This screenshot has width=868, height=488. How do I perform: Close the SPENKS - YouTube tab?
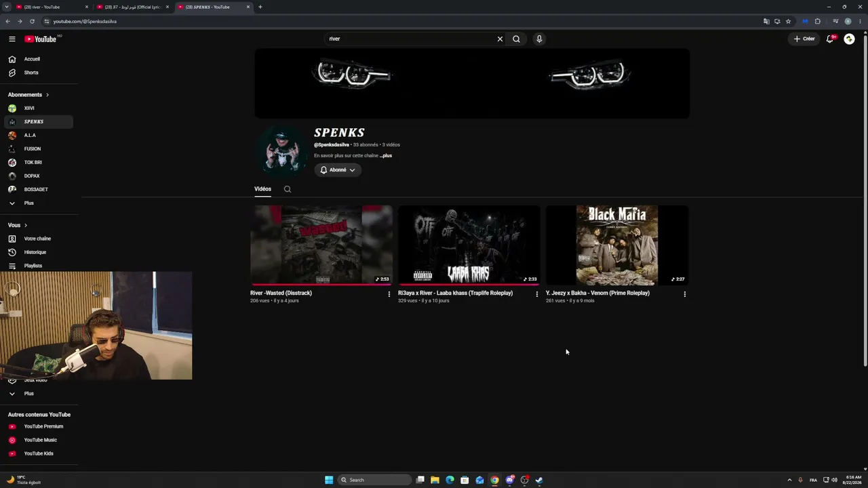(x=248, y=7)
